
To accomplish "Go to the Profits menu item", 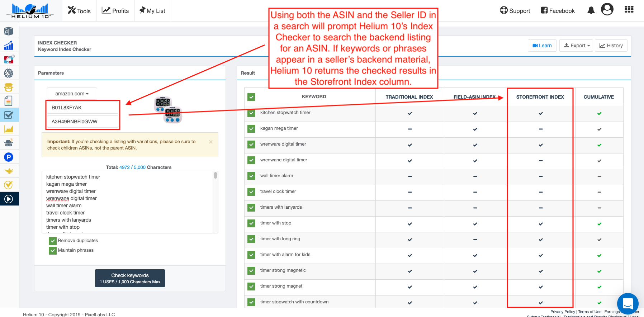I will pos(115,11).
